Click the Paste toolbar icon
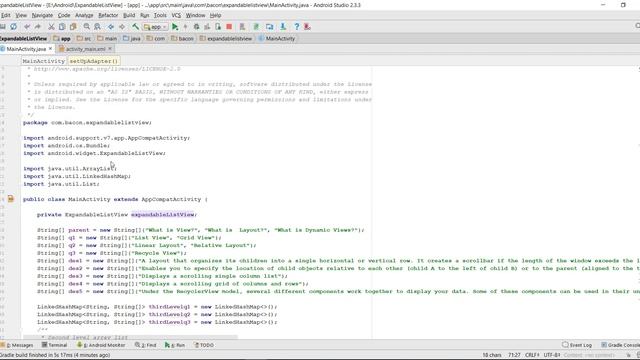640x360 pixels. 73,27
